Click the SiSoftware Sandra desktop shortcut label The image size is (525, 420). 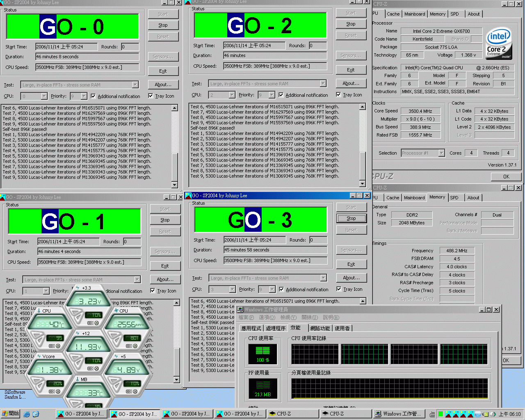click(x=15, y=395)
